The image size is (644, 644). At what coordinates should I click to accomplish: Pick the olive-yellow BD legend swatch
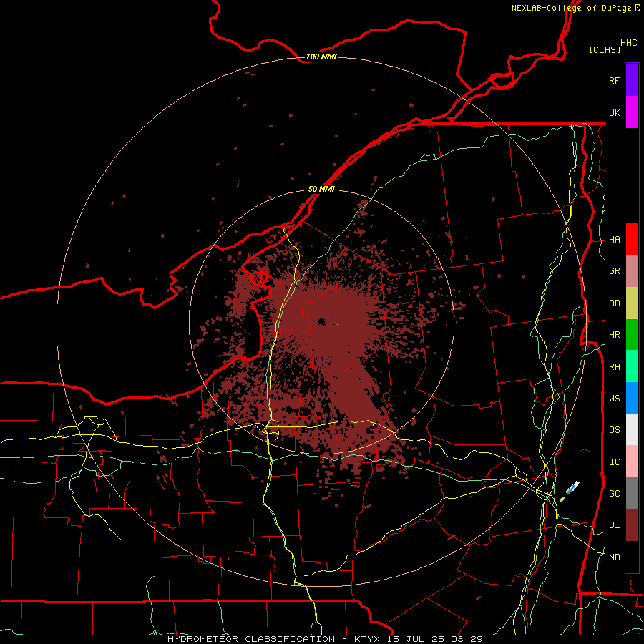point(632,303)
